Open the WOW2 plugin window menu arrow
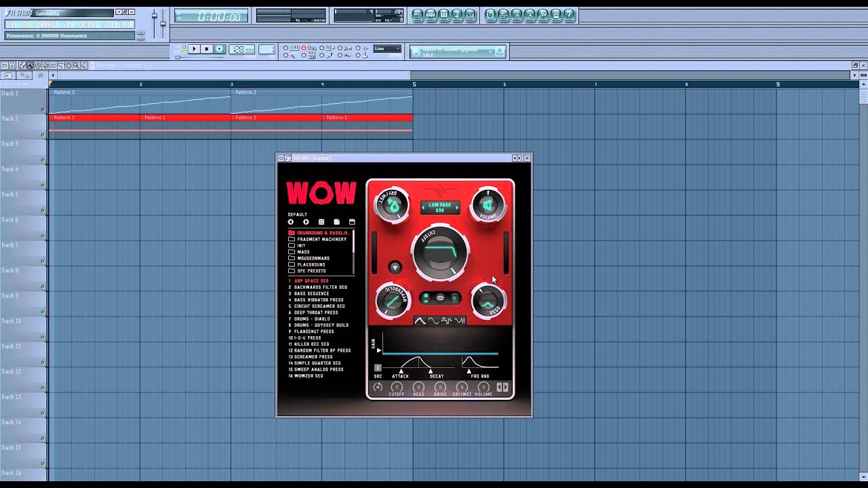 tap(281, 158)
